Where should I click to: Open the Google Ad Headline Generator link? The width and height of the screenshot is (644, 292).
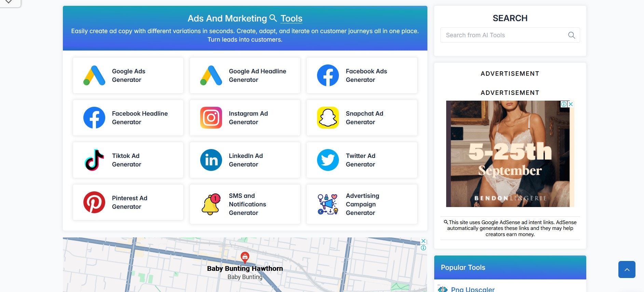(x=257, y=75)
